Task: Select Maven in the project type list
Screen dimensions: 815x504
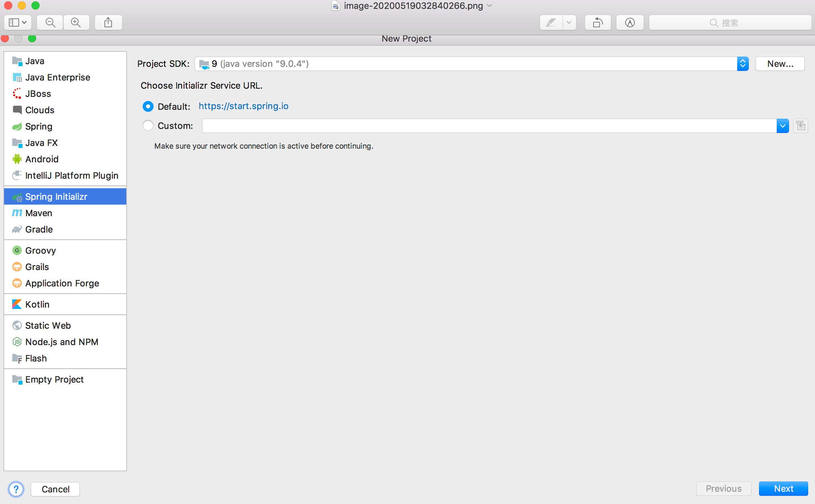Action: coord(39,213)
